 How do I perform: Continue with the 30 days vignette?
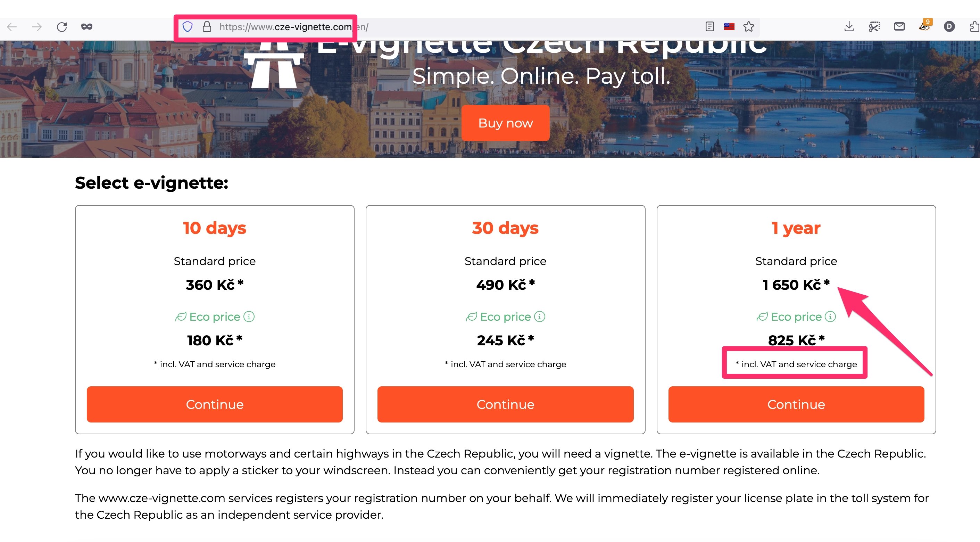point(505,404)
